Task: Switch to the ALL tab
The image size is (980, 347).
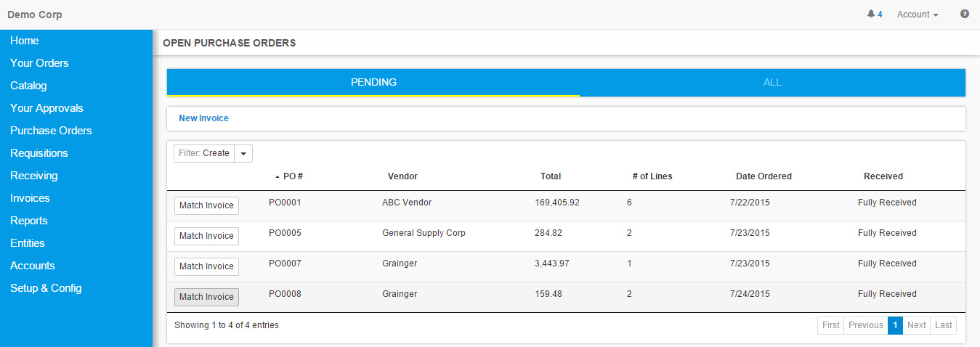Action: [772, 82]
